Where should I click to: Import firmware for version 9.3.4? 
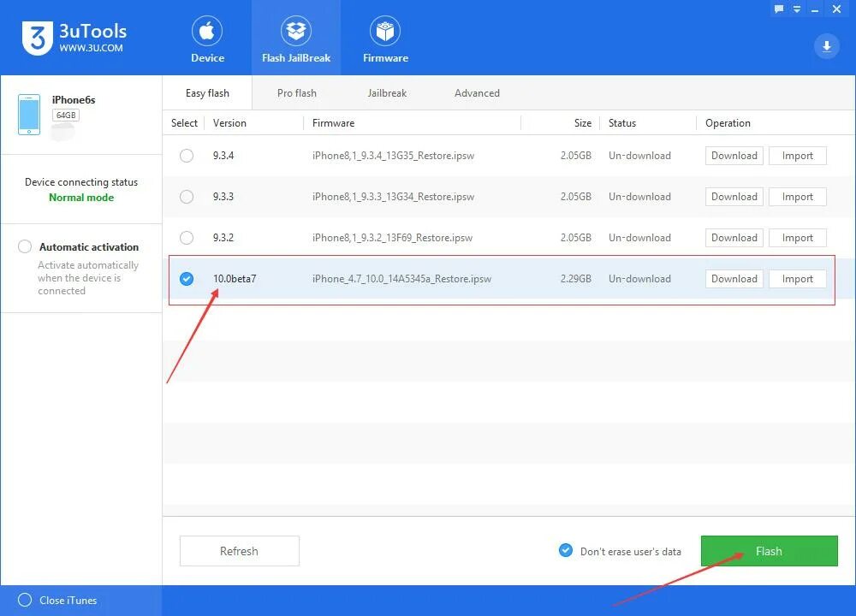[x=797, y=156]
